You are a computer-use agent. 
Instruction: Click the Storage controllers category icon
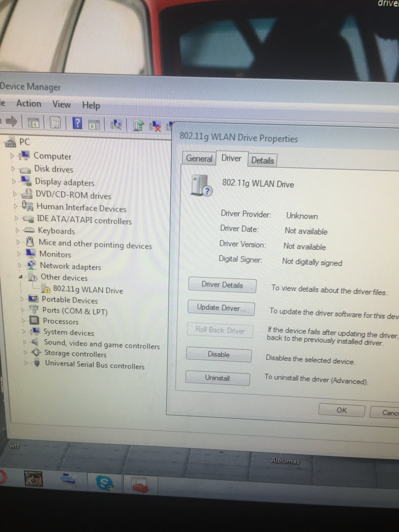point(36,353)
